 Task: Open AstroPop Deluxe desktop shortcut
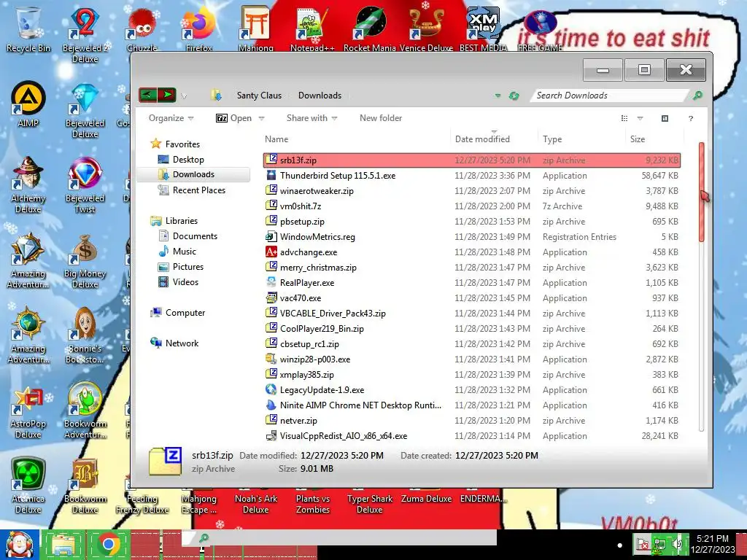click(x=28, y=411)
